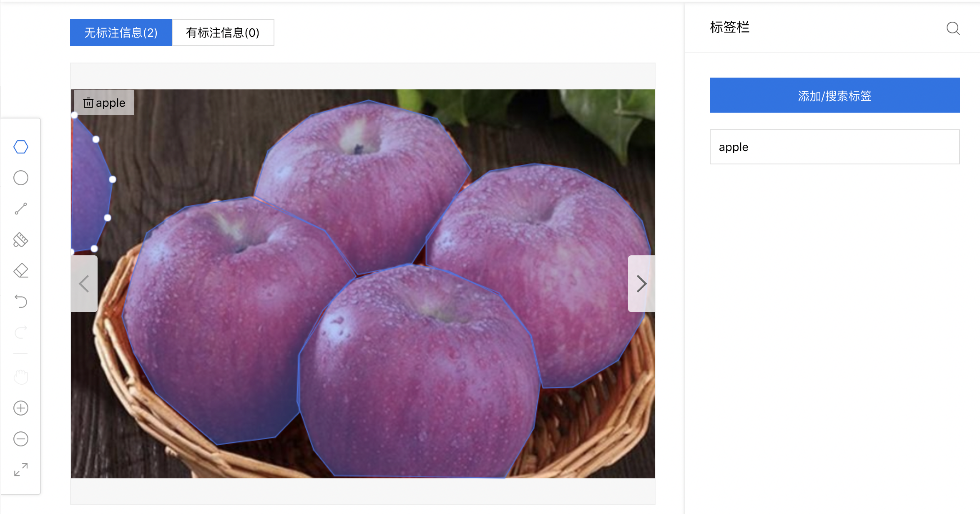Screen dimensions: 980x514
Task: Activate the hand pan tool
Action: 21,377
